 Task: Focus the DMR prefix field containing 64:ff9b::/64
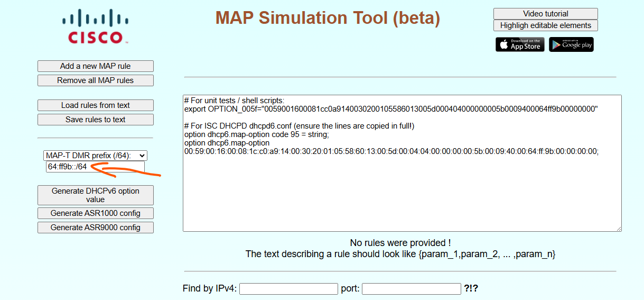95,167
